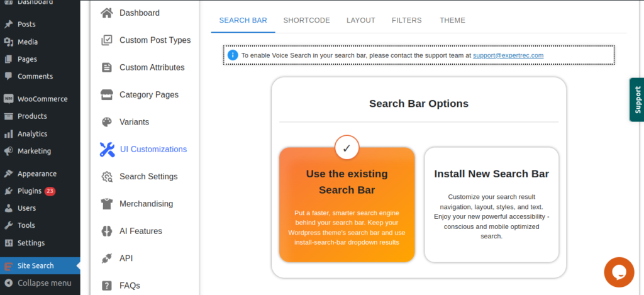
Task: Click the Custom Post Types checklist icon
Action: click(x=107, y=40)
